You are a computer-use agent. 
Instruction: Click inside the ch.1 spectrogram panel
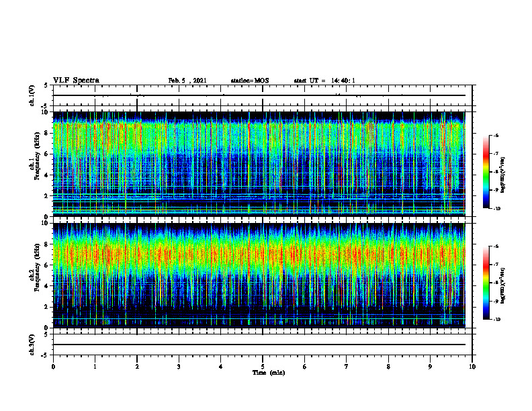[259, 164]
